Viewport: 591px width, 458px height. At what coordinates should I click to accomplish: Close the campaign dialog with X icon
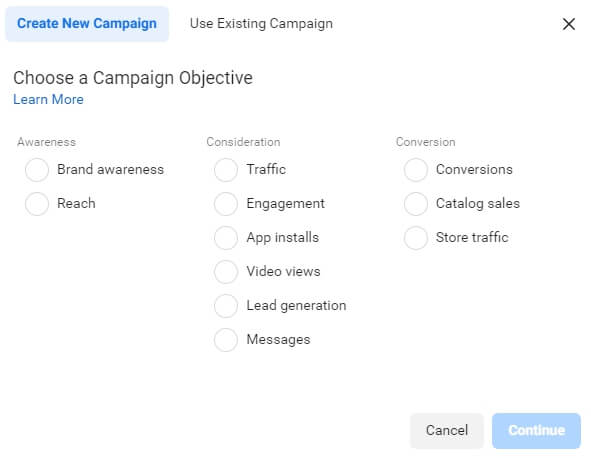(x=569, y=24)
